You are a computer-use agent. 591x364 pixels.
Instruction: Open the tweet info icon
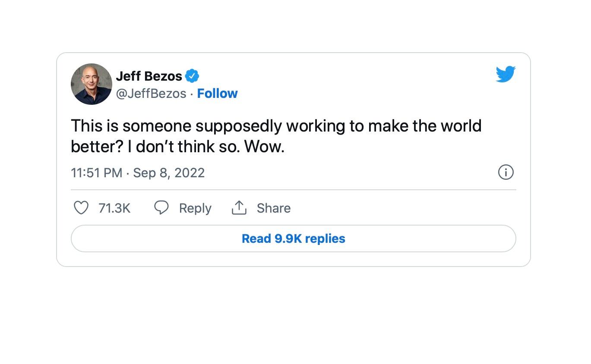(x=506, y=172)
